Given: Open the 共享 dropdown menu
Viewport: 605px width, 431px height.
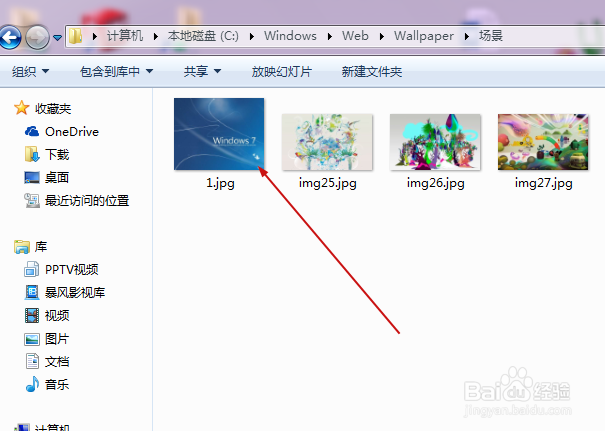Looking at the screenshot, I should [202, 71].
